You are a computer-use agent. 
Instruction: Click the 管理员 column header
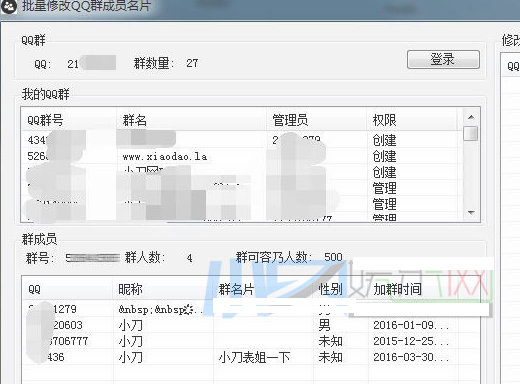(x=317, y=120)
